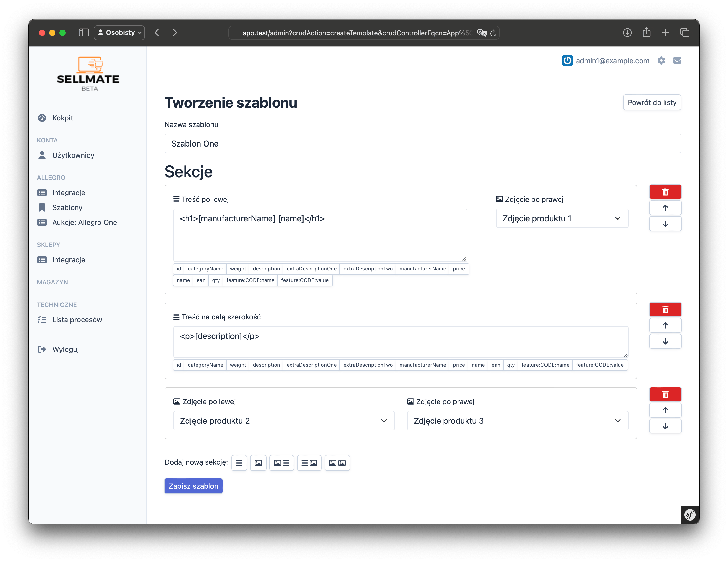Insert 'description' tag in full-width section
Screen dimensions: 728x562
tap(266, 365)
